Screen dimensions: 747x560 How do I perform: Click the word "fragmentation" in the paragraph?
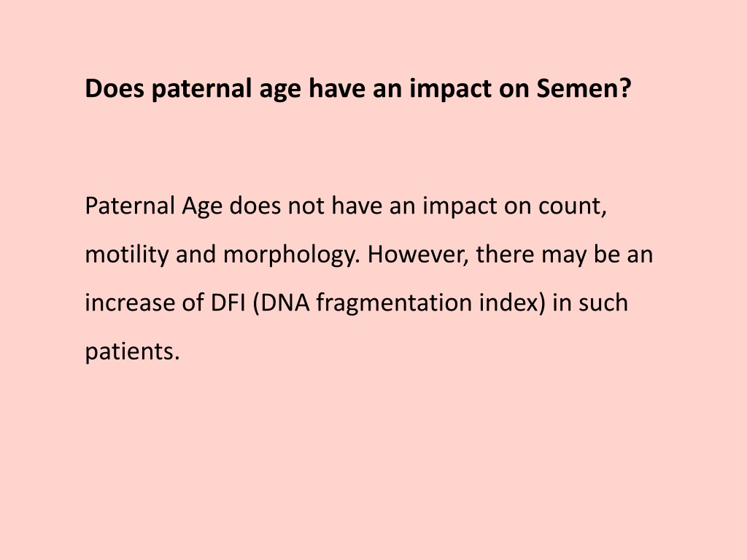click(394, 303)
